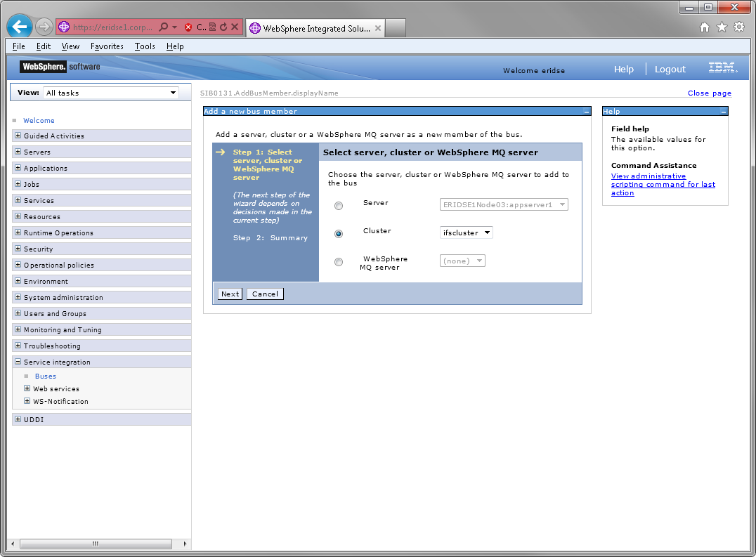Go back using the browser Back arrow
This screenshot has height=557, width=756.
20,27
